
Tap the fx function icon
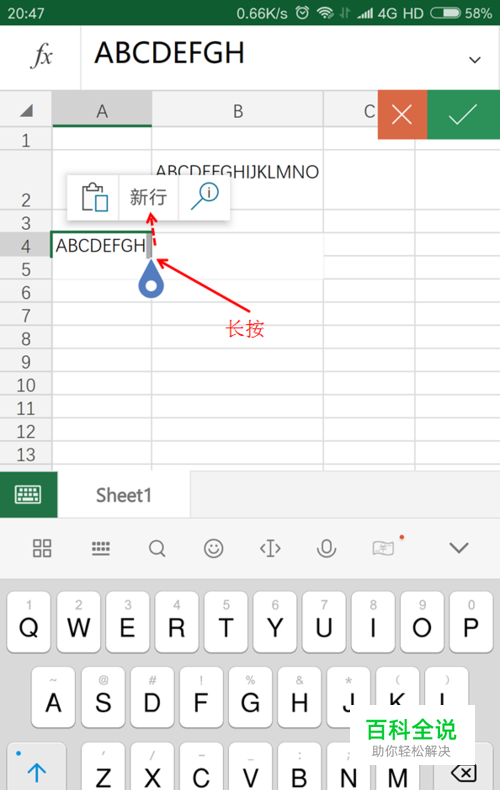point(42,55)
